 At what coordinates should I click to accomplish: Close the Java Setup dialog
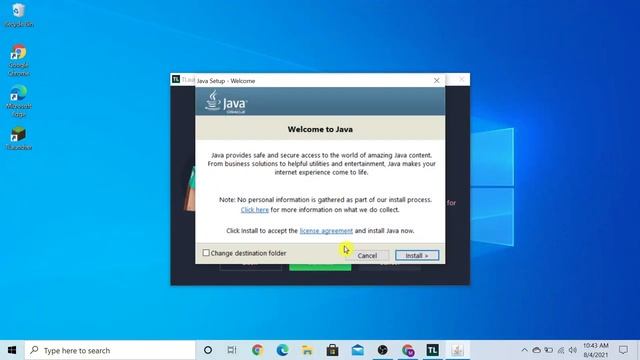tap(436, 81)
